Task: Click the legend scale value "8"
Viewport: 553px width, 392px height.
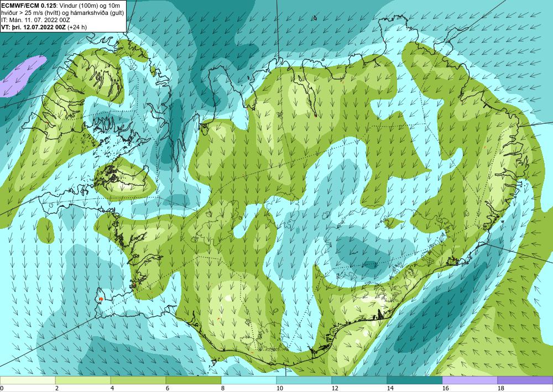Action: [222, 388]
